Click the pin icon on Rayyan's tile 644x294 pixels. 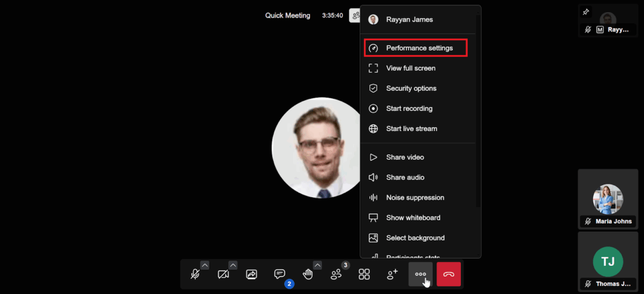[586, 12]
